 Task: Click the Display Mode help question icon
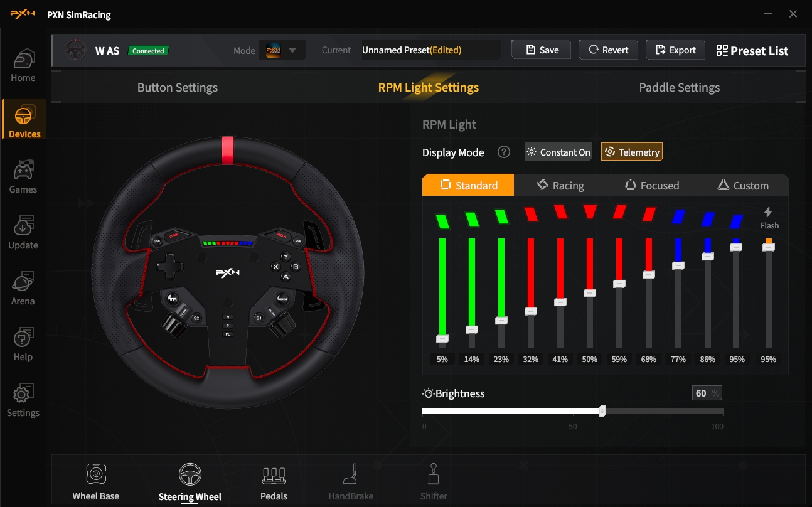tap(503, 152)
